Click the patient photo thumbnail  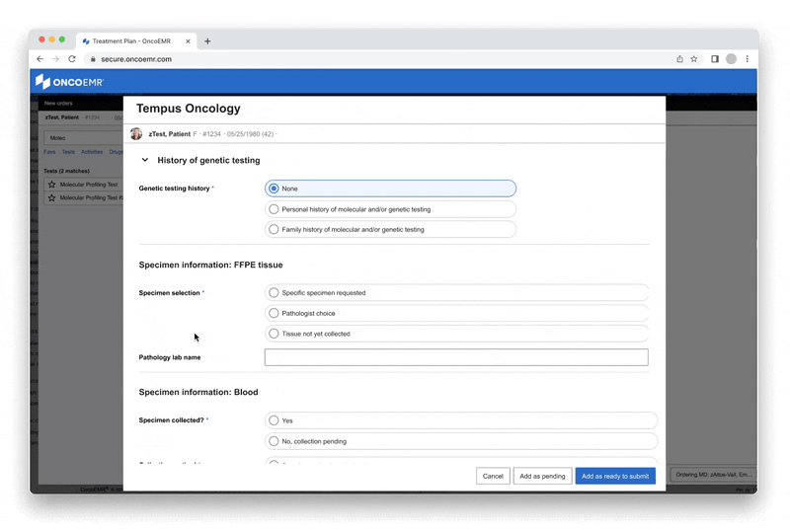pyautogui.click(x=136, y=133)
